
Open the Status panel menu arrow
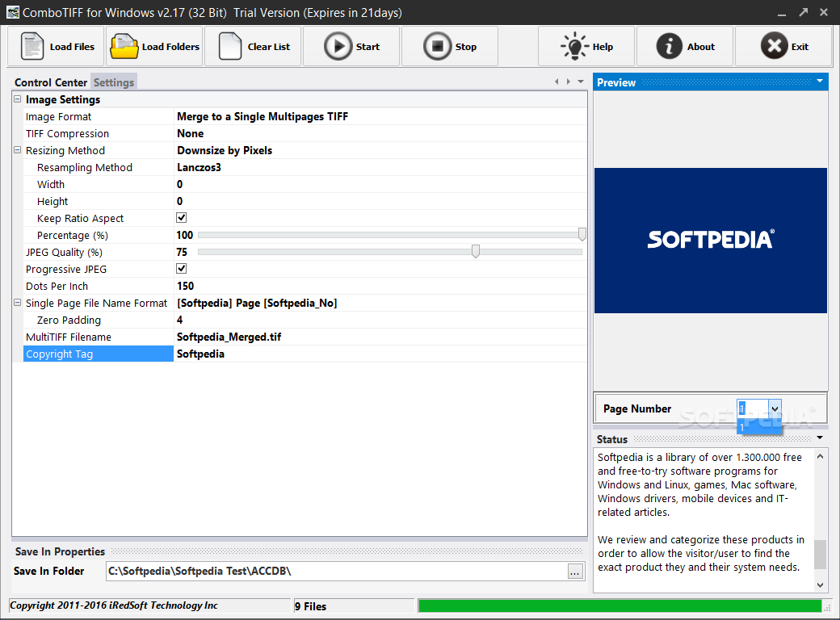point(820,438)
